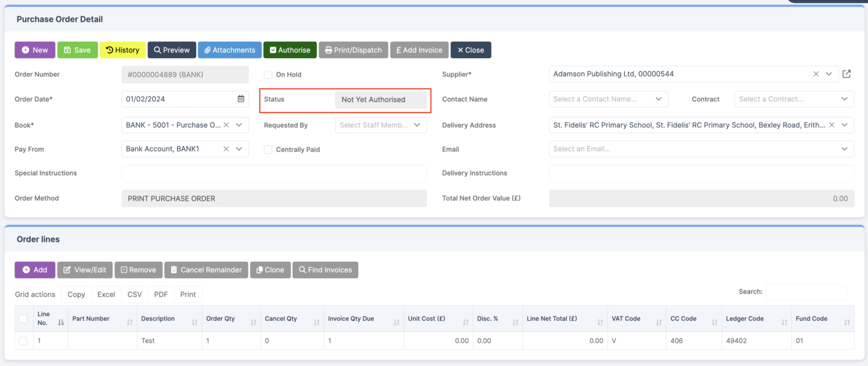
Task: Open the Contact Name dropdown
Action: click(x=608, y=99)
